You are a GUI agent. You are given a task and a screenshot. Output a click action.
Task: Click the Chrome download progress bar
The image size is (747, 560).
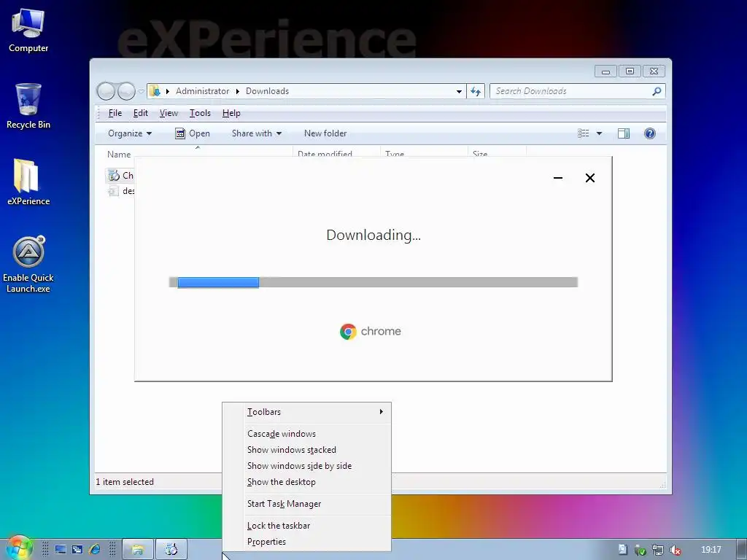pos(373,282)
